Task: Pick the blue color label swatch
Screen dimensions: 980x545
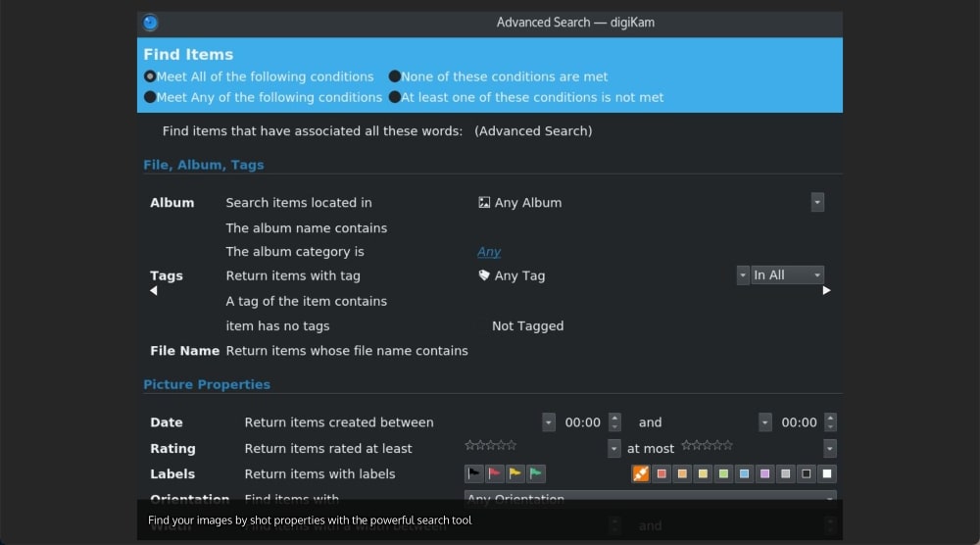Action: tap(745, 473)
